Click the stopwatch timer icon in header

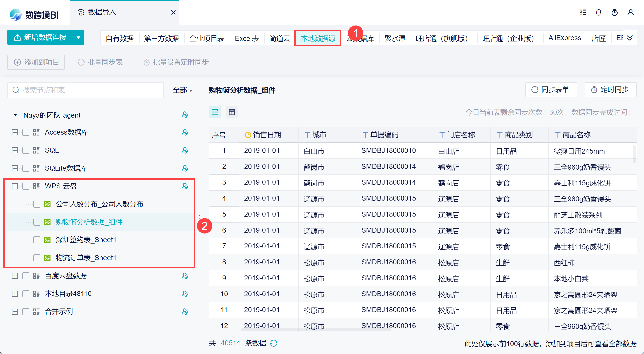[x=614, y=12]
